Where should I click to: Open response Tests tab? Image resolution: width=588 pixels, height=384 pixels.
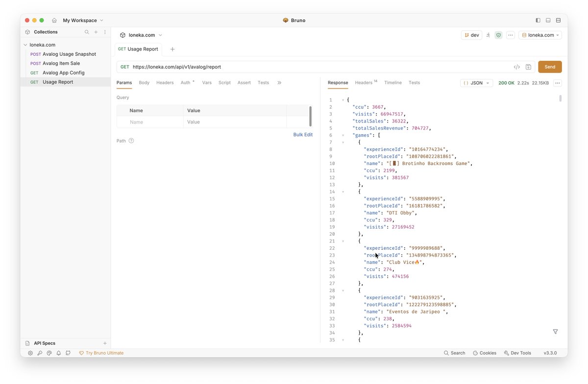[414, 83]
